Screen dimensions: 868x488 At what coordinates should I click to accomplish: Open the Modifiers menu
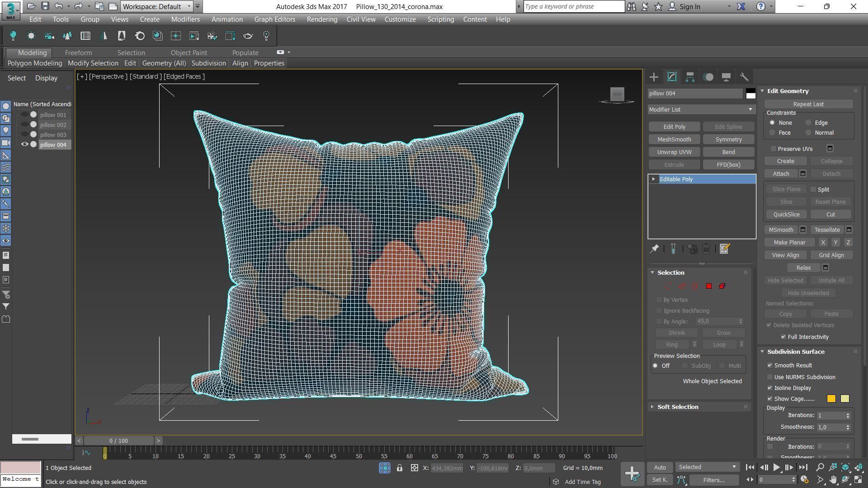(x=185, y=19)
